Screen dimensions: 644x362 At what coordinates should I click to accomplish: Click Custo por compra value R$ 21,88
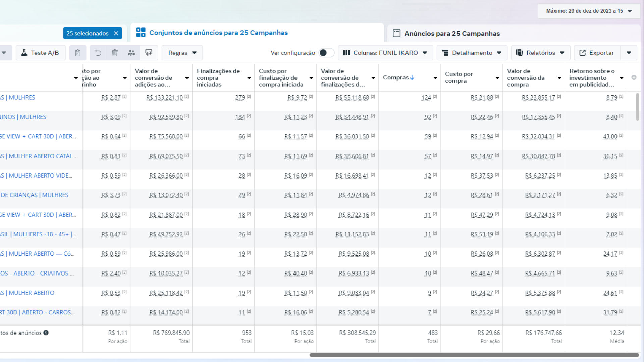[x=482, y=98]
